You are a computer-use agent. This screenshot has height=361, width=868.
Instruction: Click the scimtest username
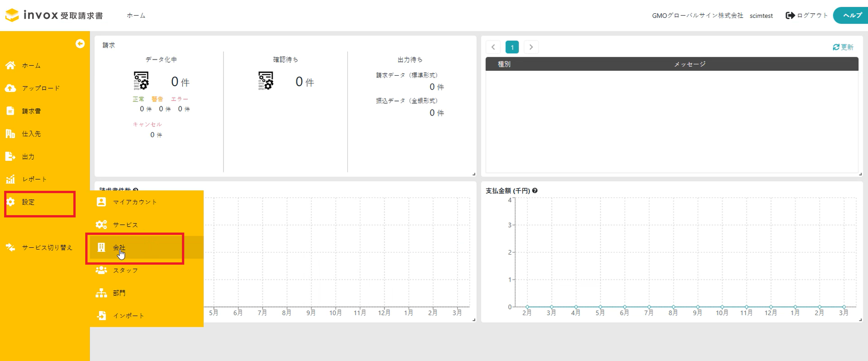pos(761,16)
